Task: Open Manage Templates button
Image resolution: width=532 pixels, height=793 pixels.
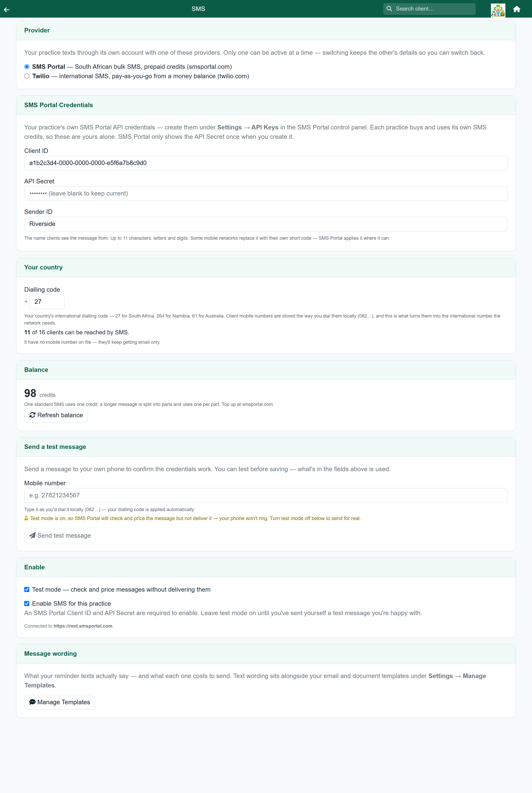Action: point(60,702)
